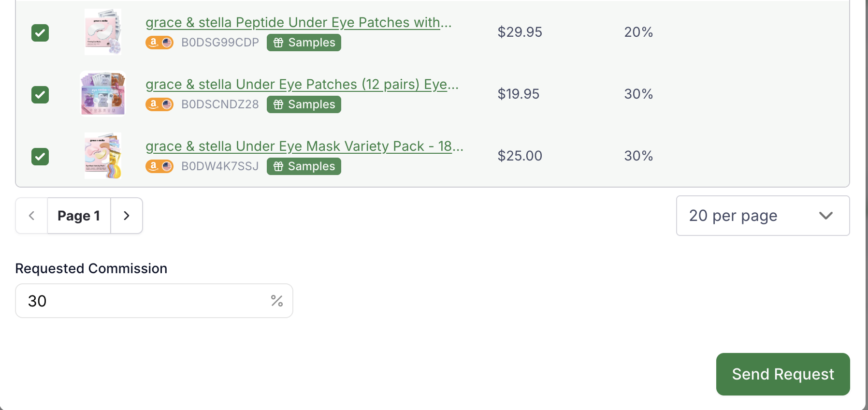Click the US flag icon beside B0DSG99CDP
This screenshot has height=410, width=868.
[166, 42]
